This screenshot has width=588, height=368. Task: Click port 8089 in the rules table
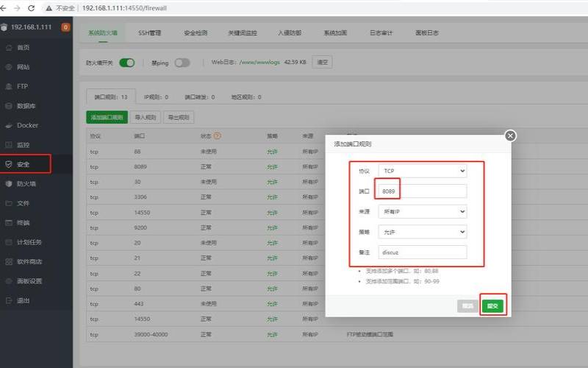point(140,167)
